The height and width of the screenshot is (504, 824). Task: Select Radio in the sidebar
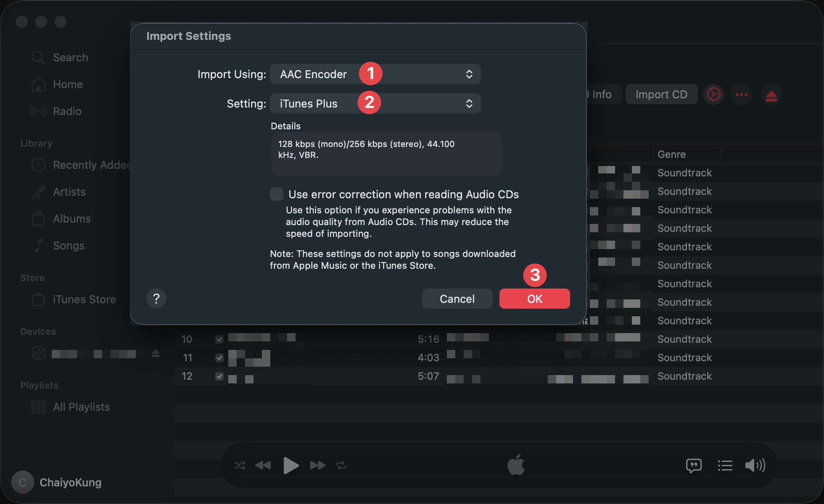tap(67, 111)
